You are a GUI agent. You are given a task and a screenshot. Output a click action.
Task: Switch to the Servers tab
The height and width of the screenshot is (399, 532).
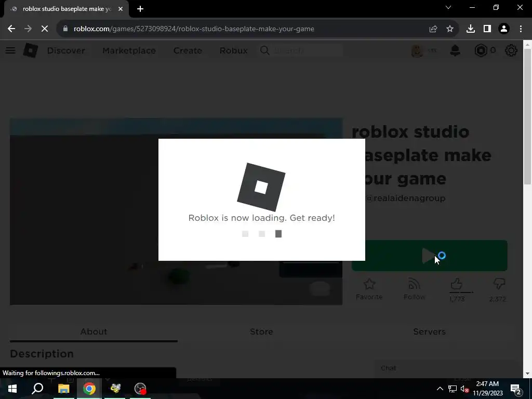429,331
